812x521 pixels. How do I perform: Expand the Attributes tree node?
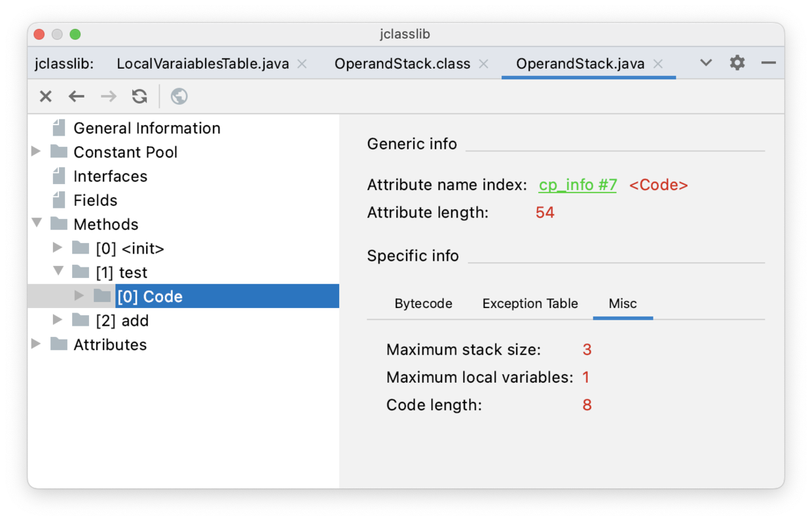(37, 344)
